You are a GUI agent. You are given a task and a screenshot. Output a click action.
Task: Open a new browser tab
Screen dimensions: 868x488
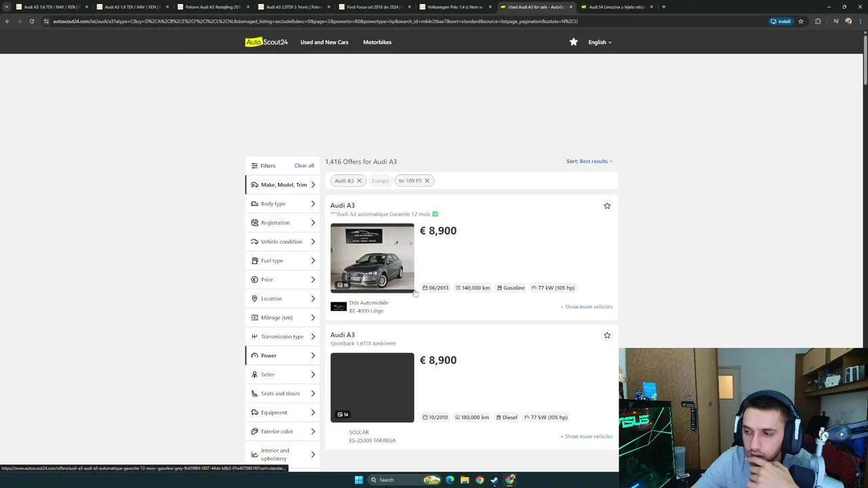(x=663, y=7)
